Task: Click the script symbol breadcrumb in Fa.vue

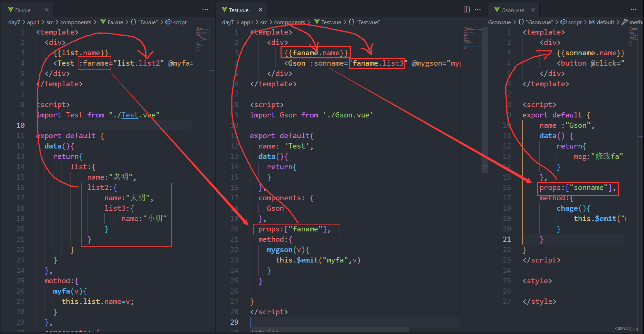Action: pos(176,22)
